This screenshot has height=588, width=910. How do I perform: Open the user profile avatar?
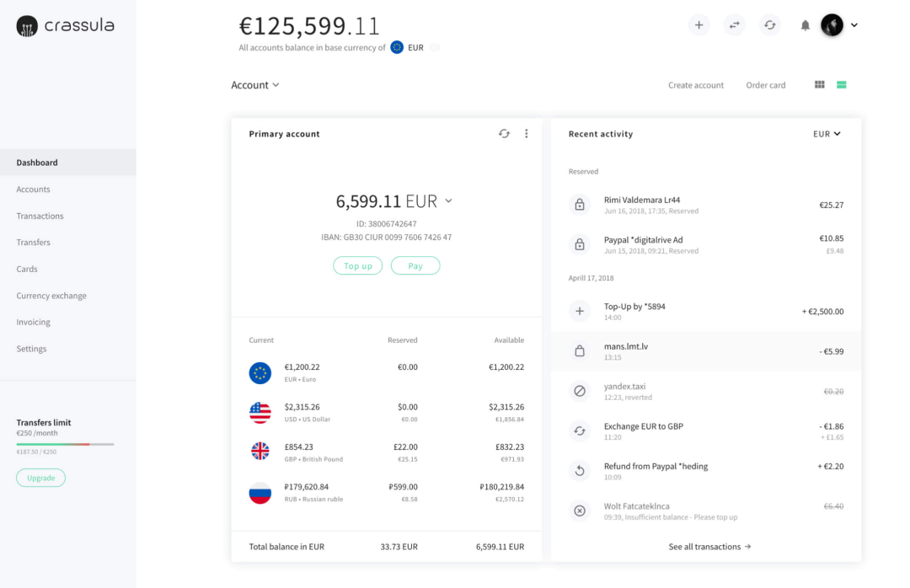point(832,25)
